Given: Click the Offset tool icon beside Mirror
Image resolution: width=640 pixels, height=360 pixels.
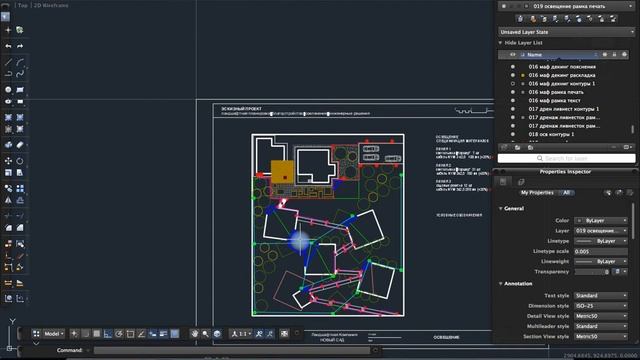Looking at the screenshot, I should [x=20, y=200].
